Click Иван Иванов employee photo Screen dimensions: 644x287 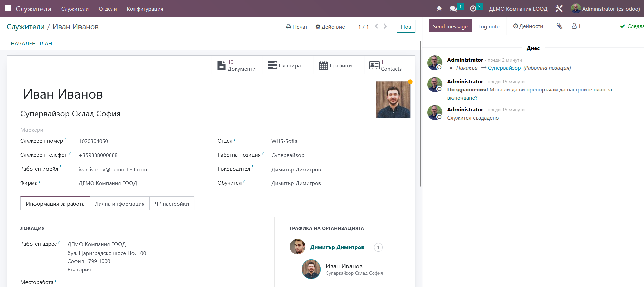pos(393,100)
